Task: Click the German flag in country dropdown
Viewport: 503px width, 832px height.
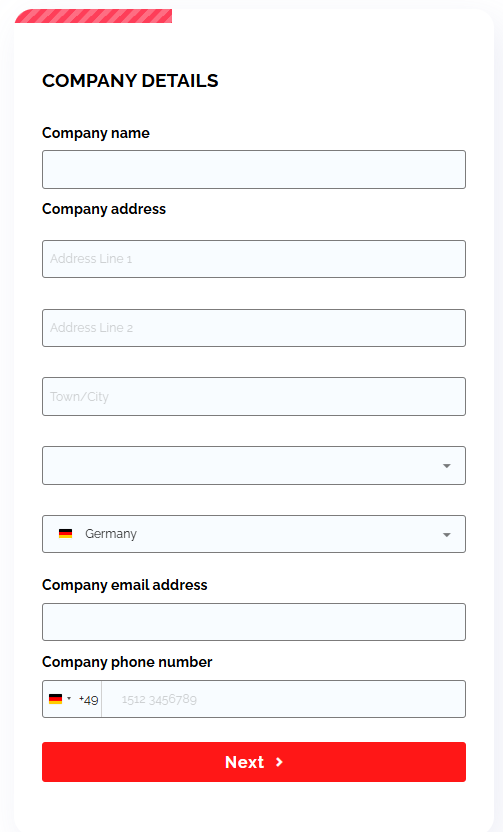Action: (65, 534)
